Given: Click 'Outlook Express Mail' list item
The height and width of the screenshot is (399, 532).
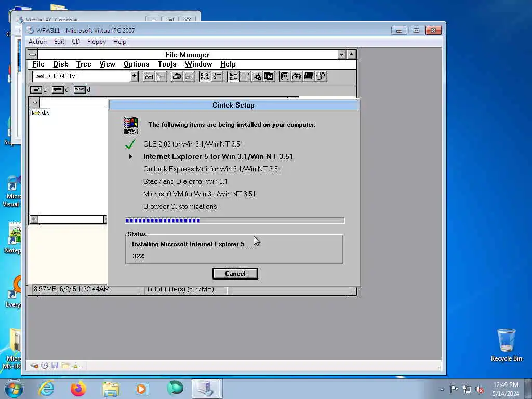Looking at the screenshot, I should (212, 169).
